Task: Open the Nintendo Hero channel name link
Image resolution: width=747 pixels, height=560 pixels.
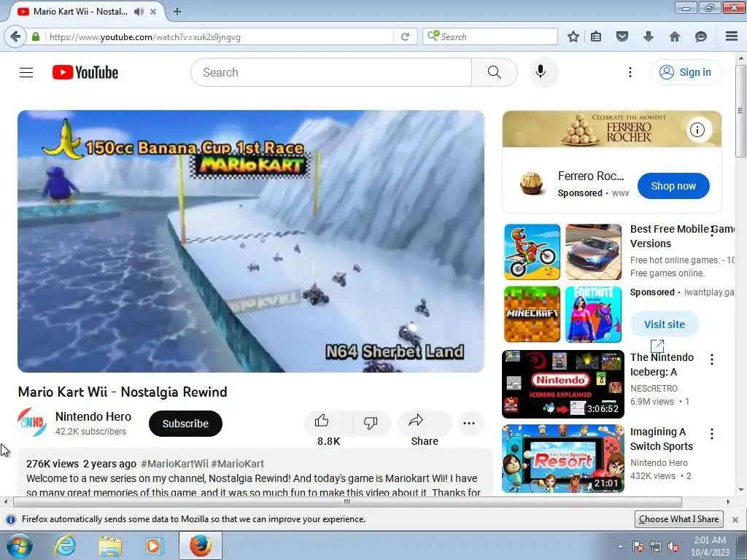Action: coord(93,416)
